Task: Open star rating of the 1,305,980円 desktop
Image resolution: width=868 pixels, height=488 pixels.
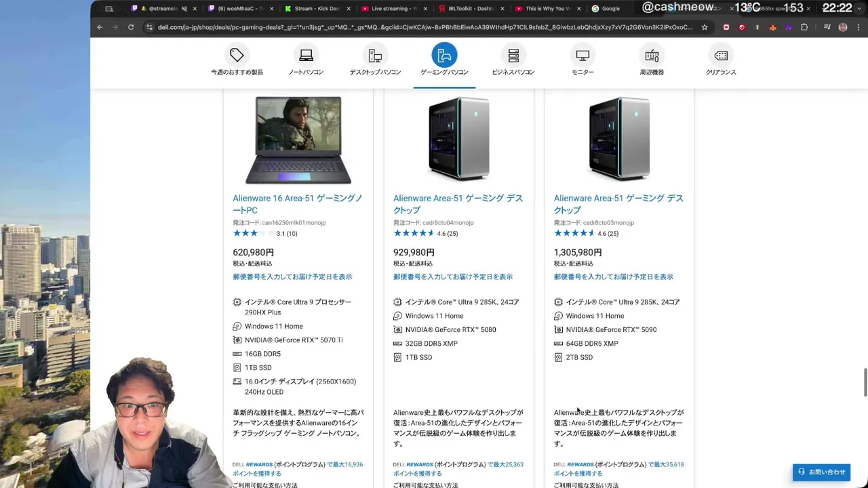Action: pos(587,233)
